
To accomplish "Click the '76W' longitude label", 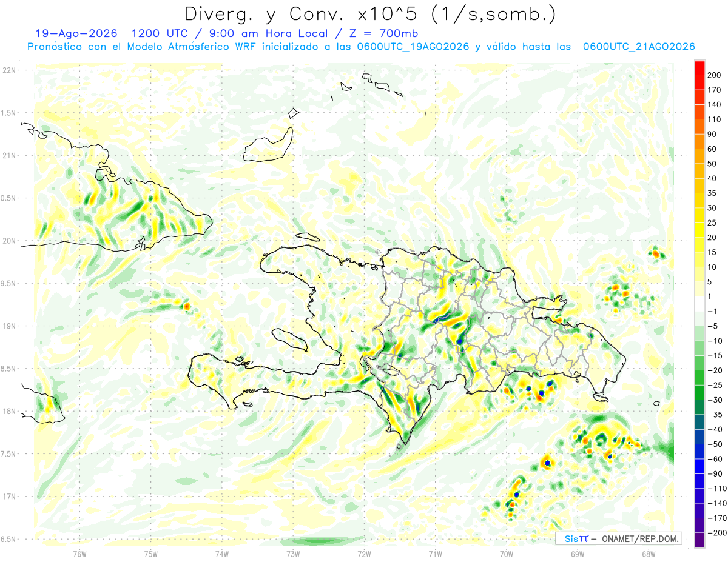I will 79,553.
